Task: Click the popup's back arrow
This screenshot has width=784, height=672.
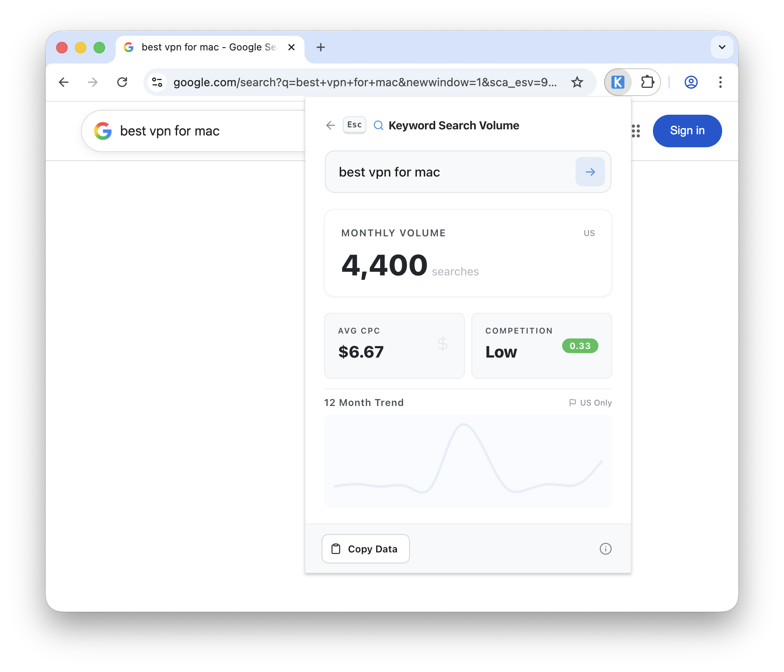Action: (330, 125)
